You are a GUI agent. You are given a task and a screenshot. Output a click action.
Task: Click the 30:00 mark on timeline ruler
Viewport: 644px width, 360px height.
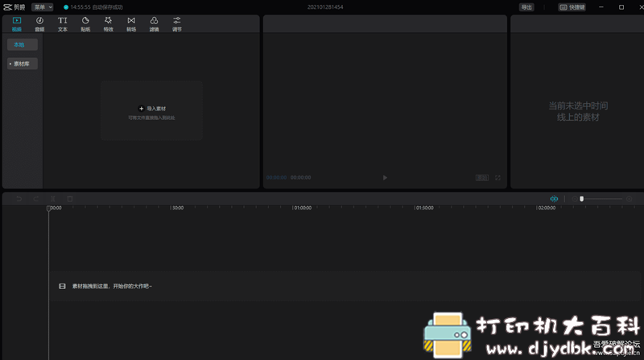[178, 208]
